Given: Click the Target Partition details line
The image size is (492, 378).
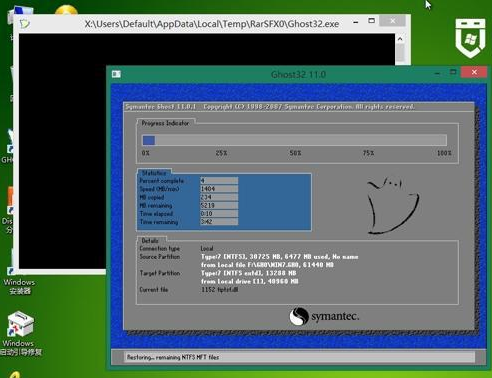Looking at the screenshot, I should (x=249, y=273).
